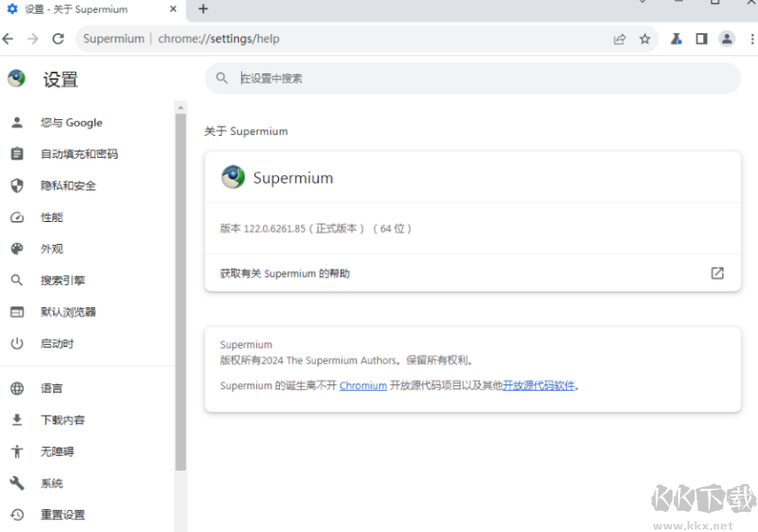Click the shield icon beside 隐私和安全
Screen dimensions: 758x532
coord(17,185)
